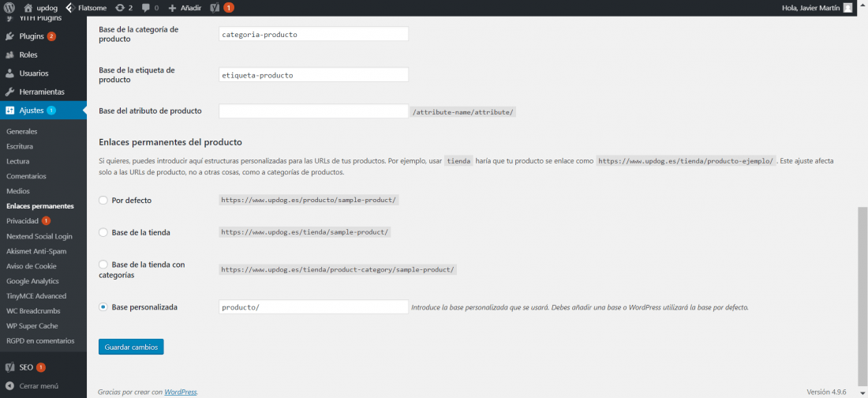Select the Base de la tienda option
The image size is (868, 398).
(x=103, y=233)
